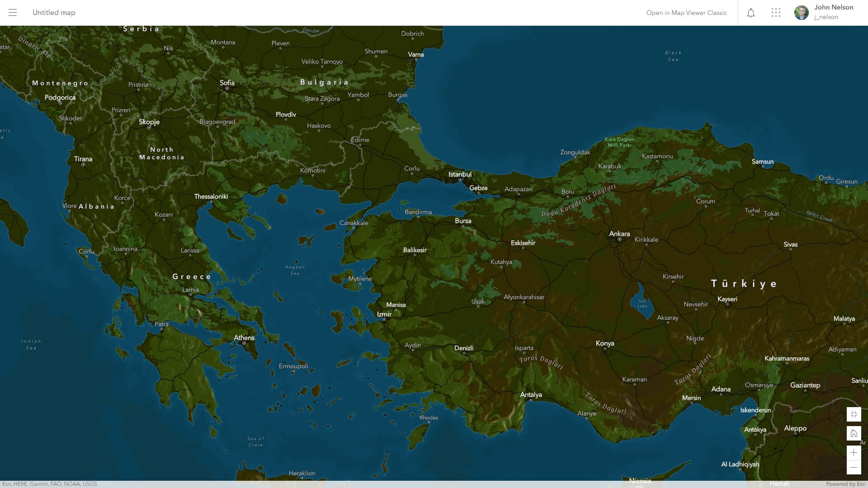This screenshot has height=488, width=868.
Task: Go to the default home extent
Action: tap(854, 434)
